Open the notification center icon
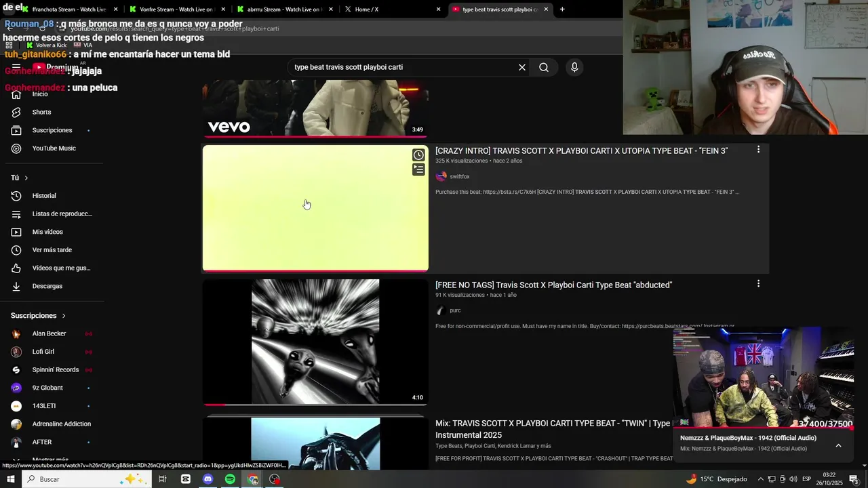Image resolution: width=868 pixels, height=488 pixels. pyautogui.click(x=854, y=479)
